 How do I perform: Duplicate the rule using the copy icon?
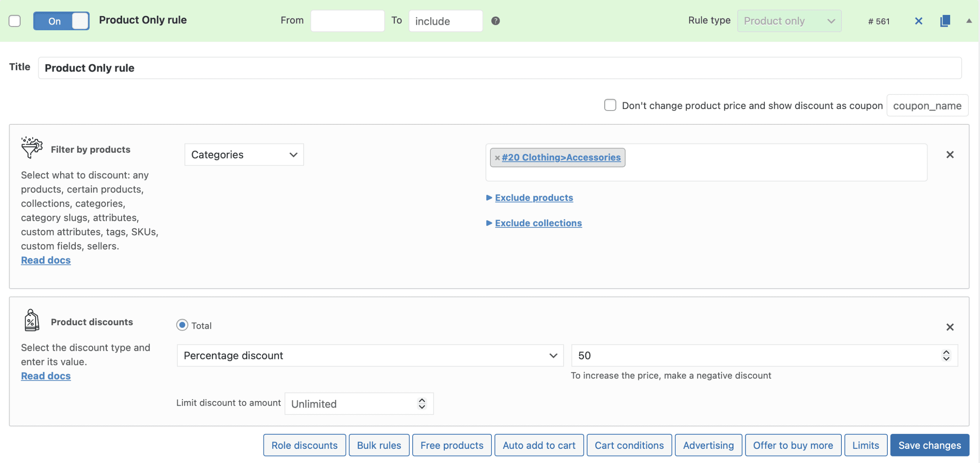[945, 21]
